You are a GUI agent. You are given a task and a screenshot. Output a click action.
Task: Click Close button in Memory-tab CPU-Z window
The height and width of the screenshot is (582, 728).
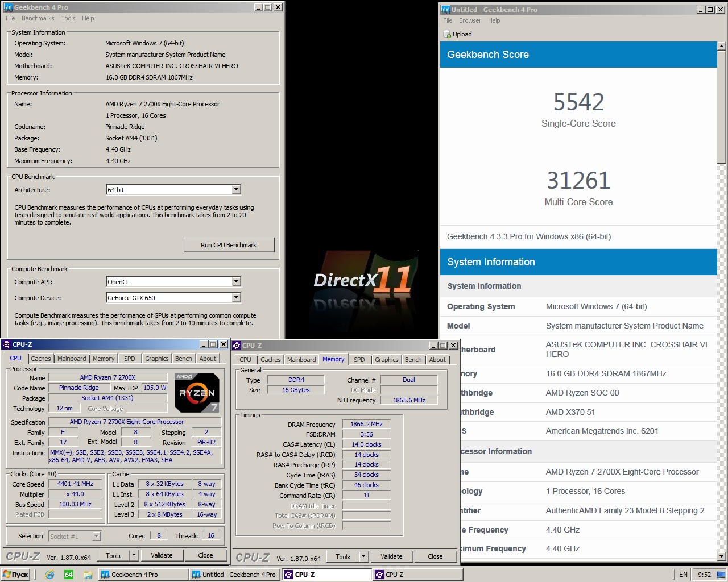436,556
